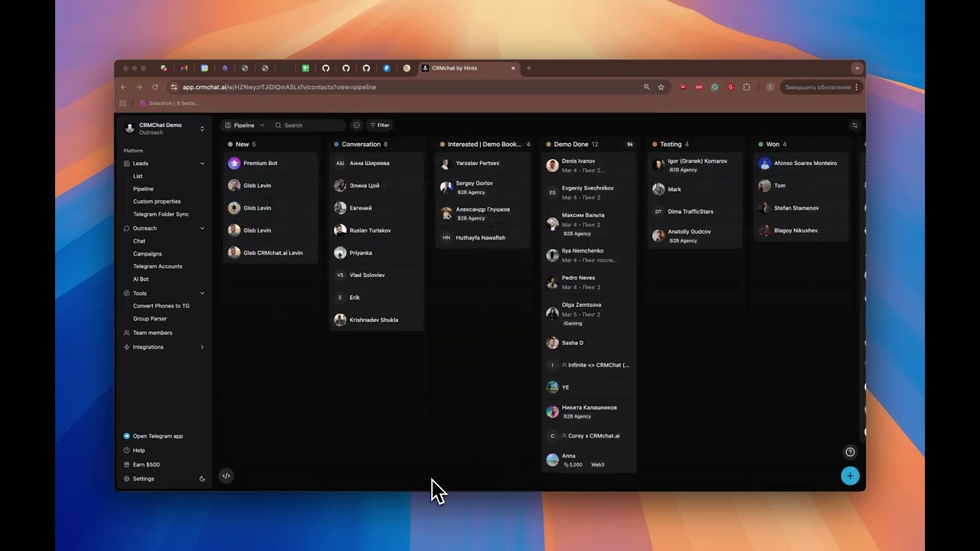This screenshot has height=551, width=980.
Task: Open the Gmail pinned tab
Action: [184, 68]
